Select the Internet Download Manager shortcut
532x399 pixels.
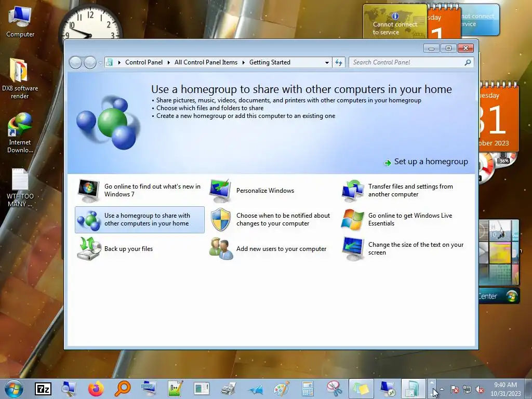[20, 133]
